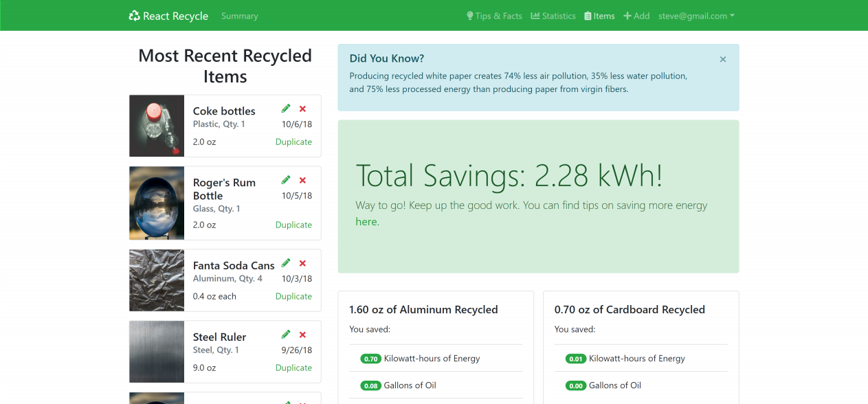The image size is (868, 404).
Task: Switch to the Items section in the navbar
Action: click(599, 15)
